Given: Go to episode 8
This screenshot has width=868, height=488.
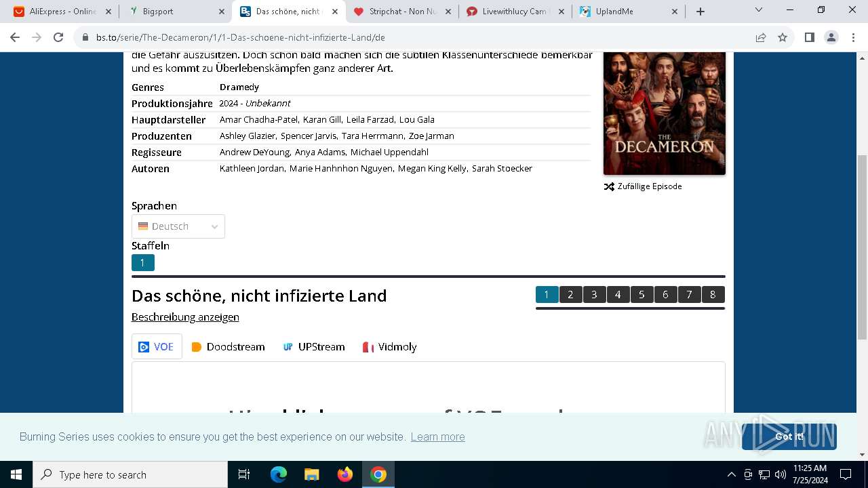Looking at the screenshot, I should point(713,295).
